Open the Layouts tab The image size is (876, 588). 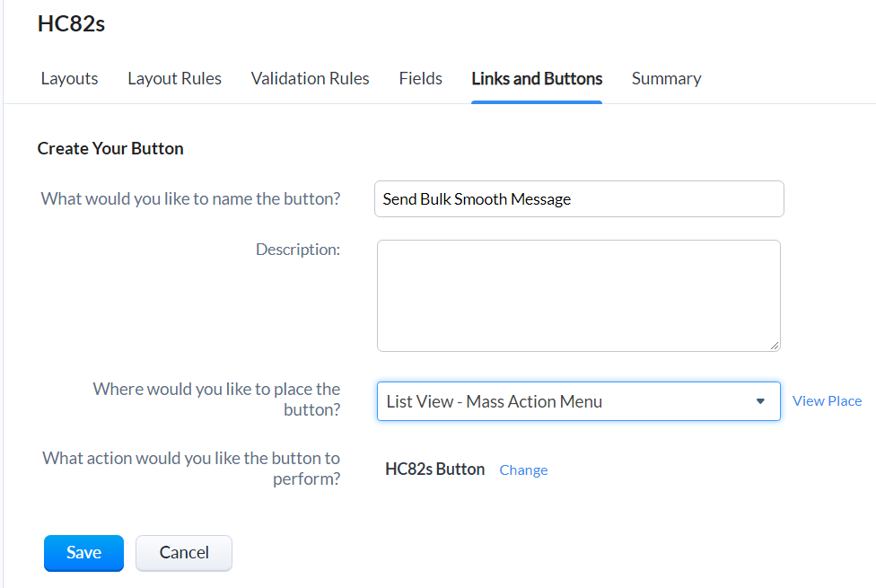(69, 79)
